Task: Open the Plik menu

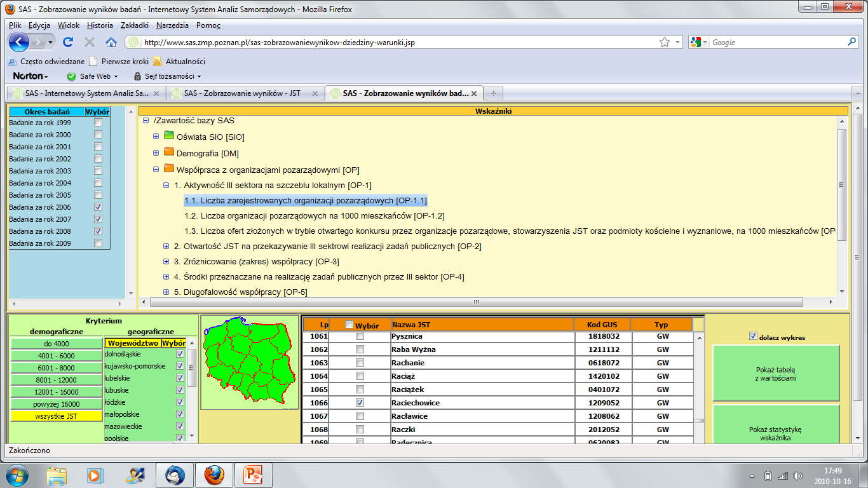Action: [15, 25]
